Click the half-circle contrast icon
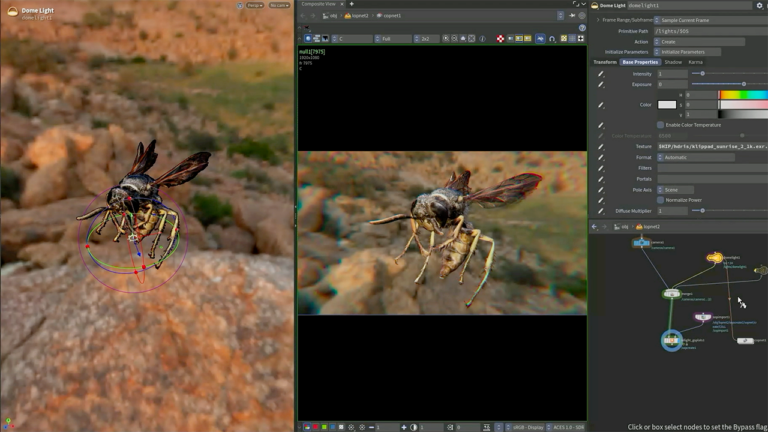The image size is (768, 432). click(414, 427)
